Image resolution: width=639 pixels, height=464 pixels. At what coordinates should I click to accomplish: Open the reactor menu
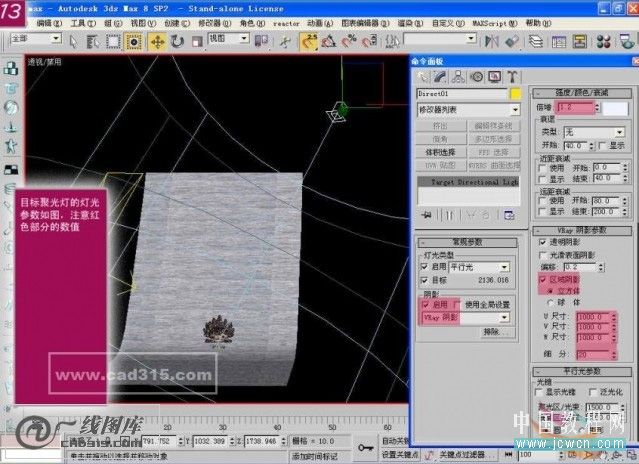[x=286, y=24]
